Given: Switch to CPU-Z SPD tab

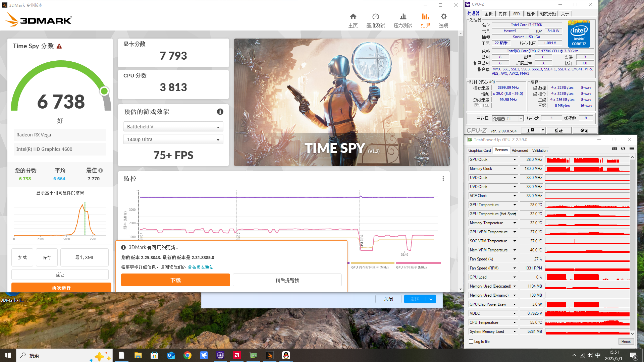Looking at the screenshot, I should tap(516, 14).
